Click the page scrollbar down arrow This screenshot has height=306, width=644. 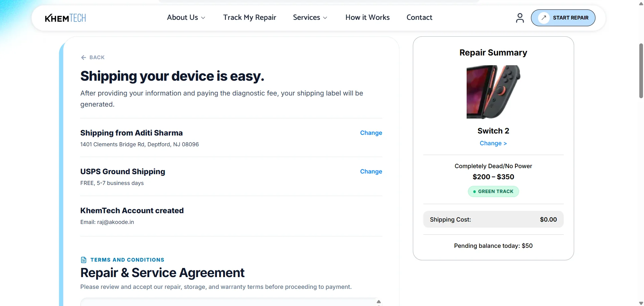click(641, 303)
